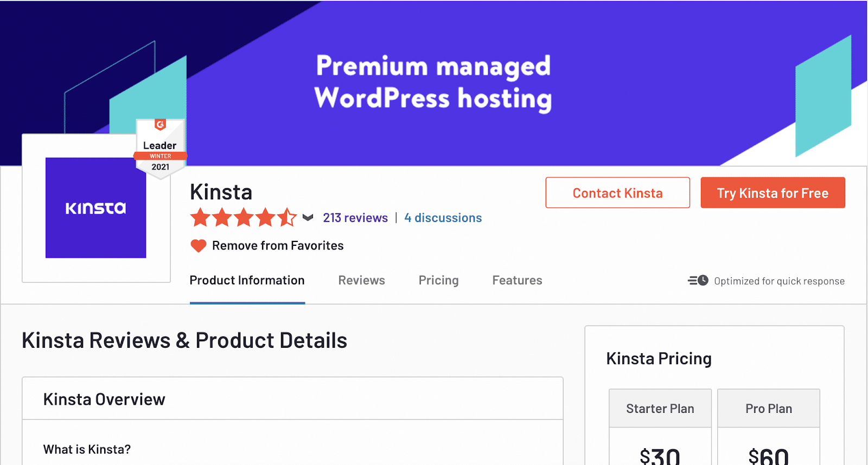Switch to the Reviews tab
Screen dimensions: 868x465
click(x=362, y=281)
